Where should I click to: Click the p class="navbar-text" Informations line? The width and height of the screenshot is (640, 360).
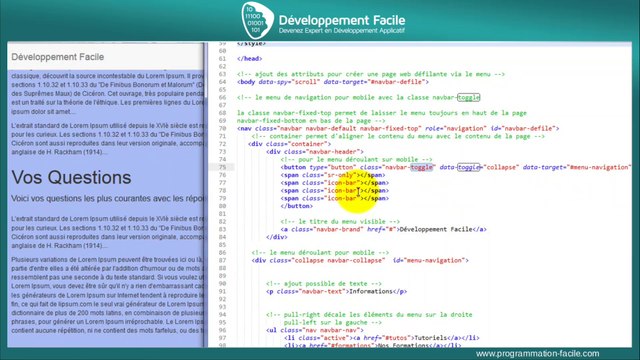336,291
